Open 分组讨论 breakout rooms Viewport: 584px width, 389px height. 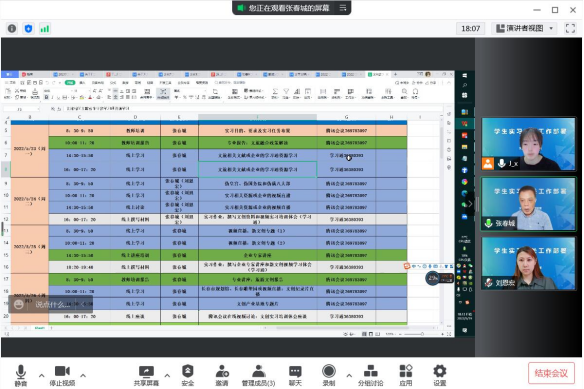click(x=371, y=376)
